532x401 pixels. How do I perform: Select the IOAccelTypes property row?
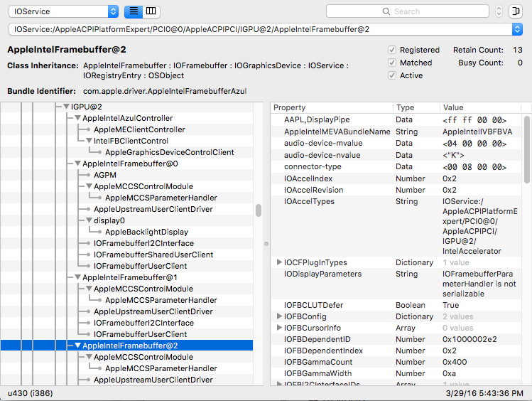(396, 226)
